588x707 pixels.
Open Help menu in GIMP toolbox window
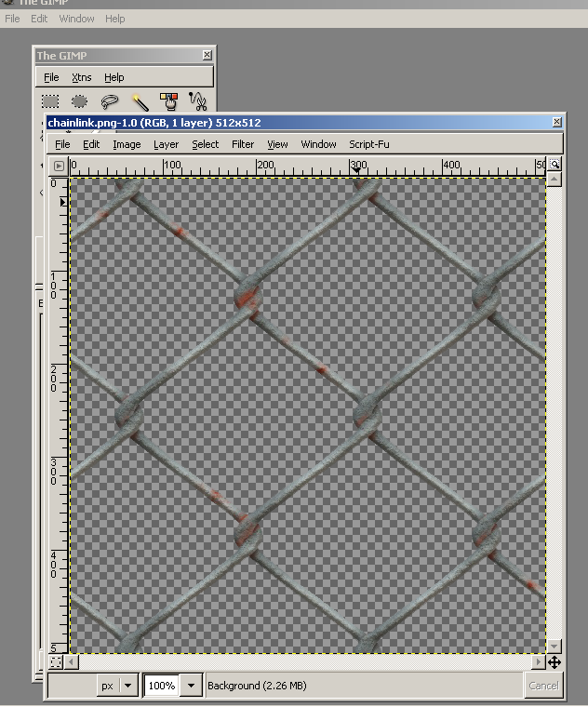[x=114, y=77]
